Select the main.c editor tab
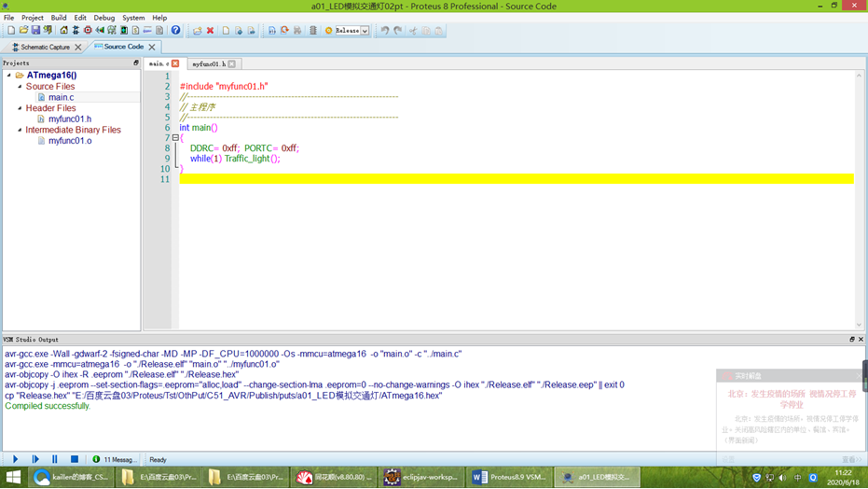The height and width of the screenshot is (489, 868). [x=158, y=63]
